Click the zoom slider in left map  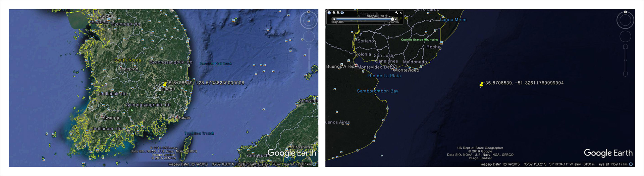(x=309, y=60)
